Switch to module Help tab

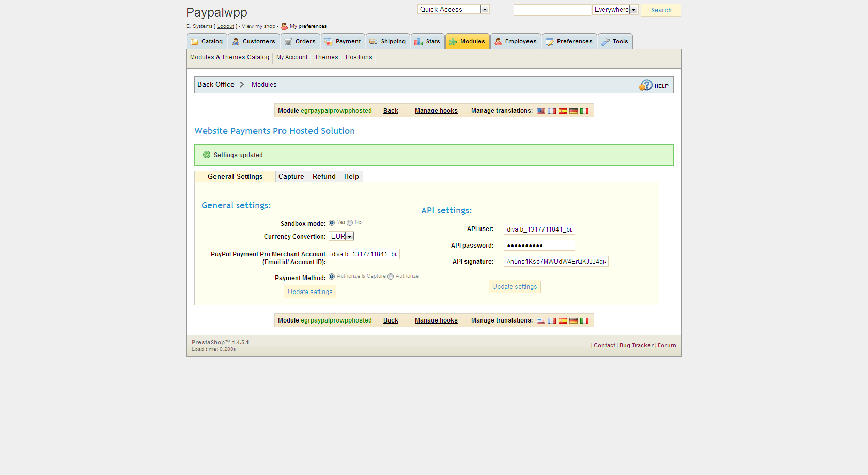pyautogui.click(x=351, y=177)
